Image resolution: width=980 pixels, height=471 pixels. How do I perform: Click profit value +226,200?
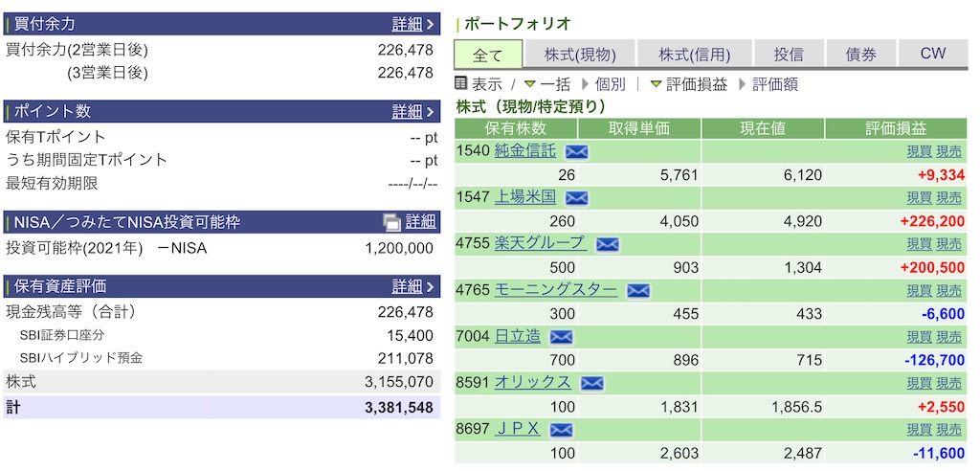click(x=932, y=221)
